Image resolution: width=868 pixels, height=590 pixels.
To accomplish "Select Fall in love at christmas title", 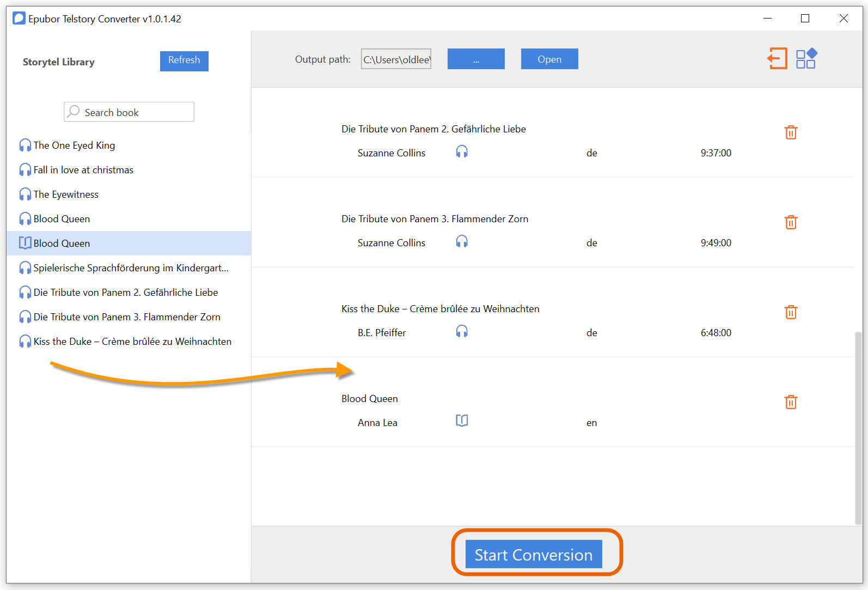I will point(83,170).
